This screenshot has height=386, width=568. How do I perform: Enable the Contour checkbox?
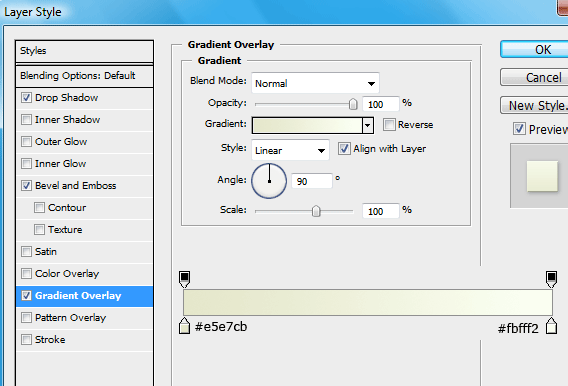click(39, 208)
